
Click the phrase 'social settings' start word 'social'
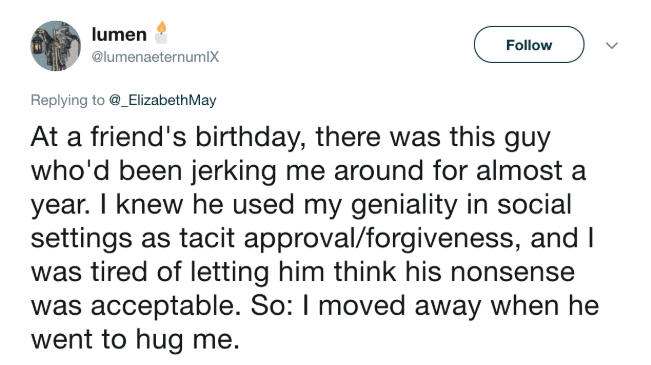[x=535, y=205]
